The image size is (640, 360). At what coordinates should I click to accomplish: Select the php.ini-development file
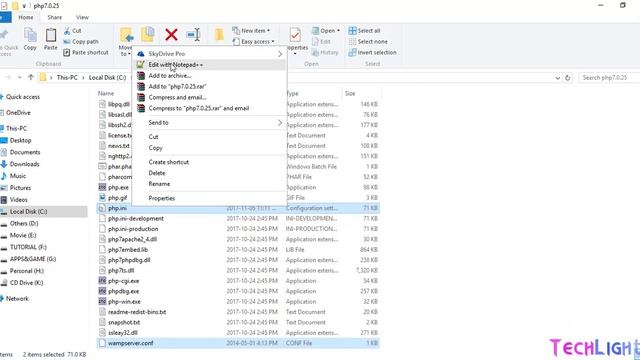(x=239, y=219)
